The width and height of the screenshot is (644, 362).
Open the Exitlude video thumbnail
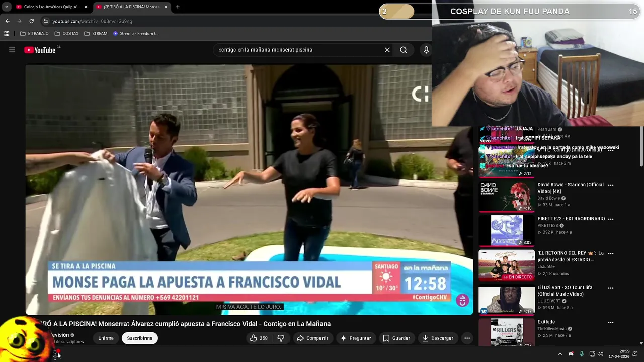coord(507,332)
